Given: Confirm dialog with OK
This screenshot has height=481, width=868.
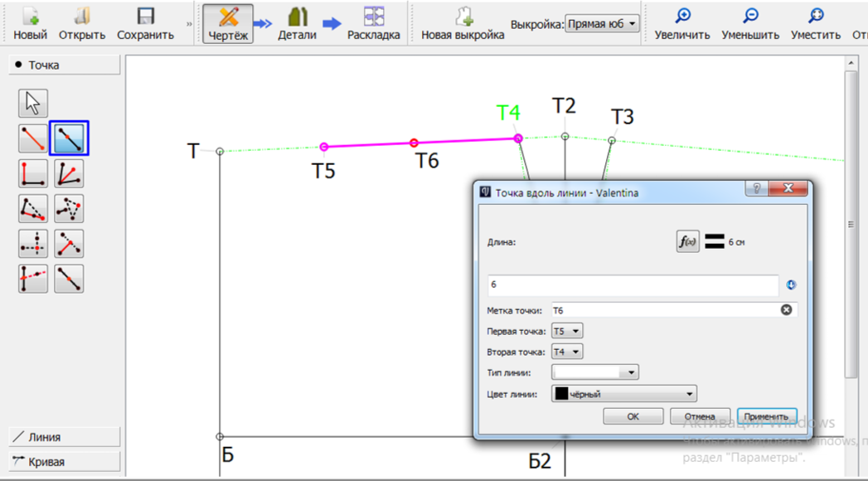Looking at the screenshot, I should tap(633, 416).
